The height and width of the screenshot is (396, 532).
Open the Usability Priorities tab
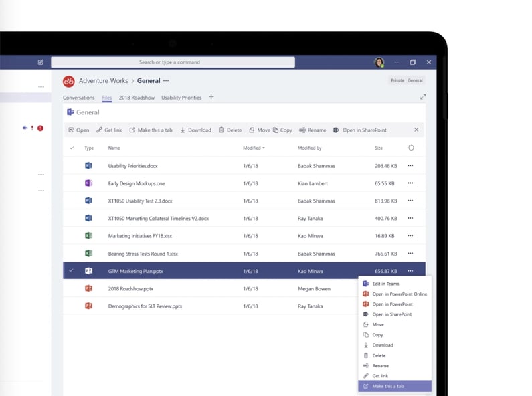tap(181, 98)
